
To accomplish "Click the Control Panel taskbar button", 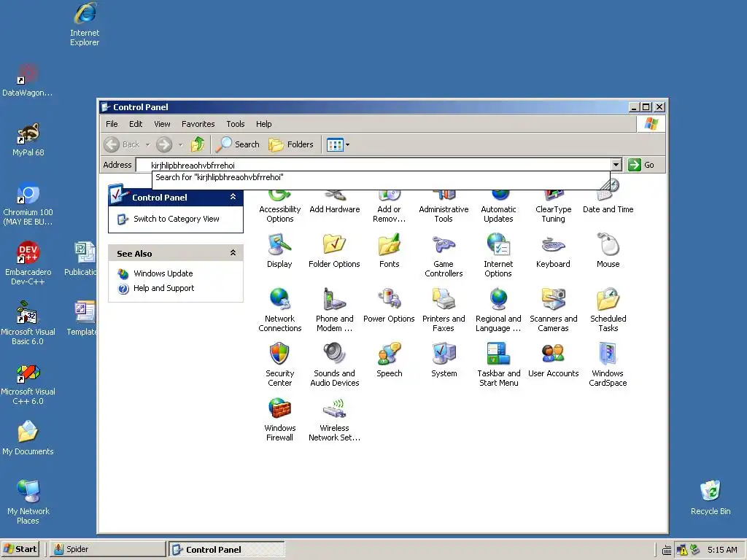I will pyautogui.click(x=227, y=549).
